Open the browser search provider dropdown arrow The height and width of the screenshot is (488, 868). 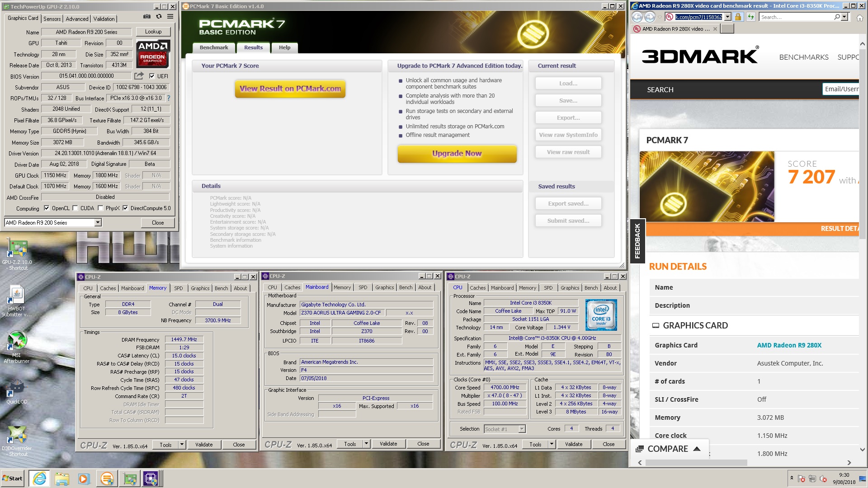coord(845,17)
